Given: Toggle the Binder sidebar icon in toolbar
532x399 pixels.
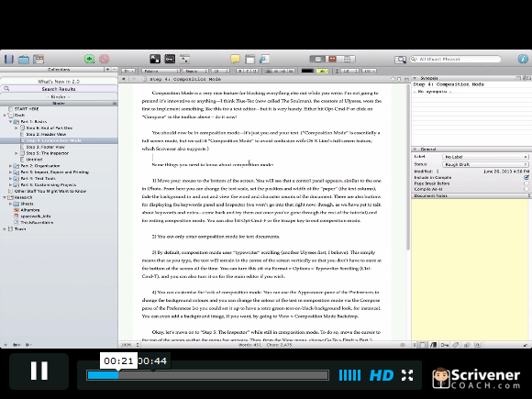Looking at the screenshot, I should tap(9, 59).
